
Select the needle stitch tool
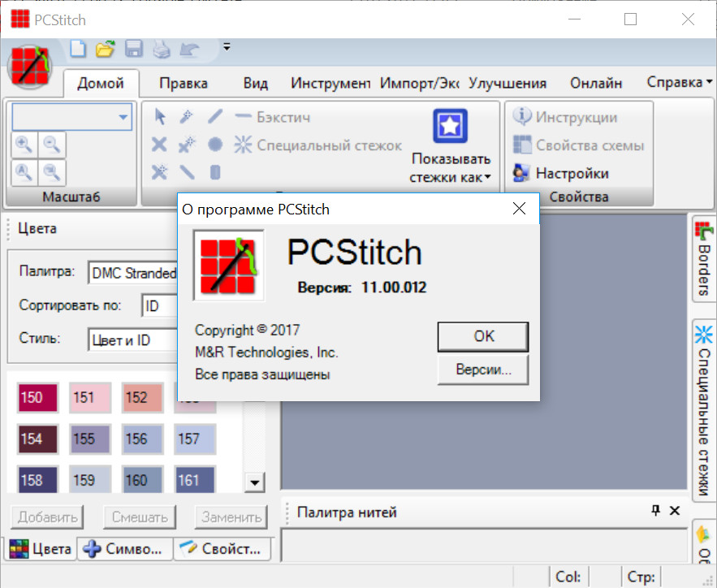tap(187, 117)
